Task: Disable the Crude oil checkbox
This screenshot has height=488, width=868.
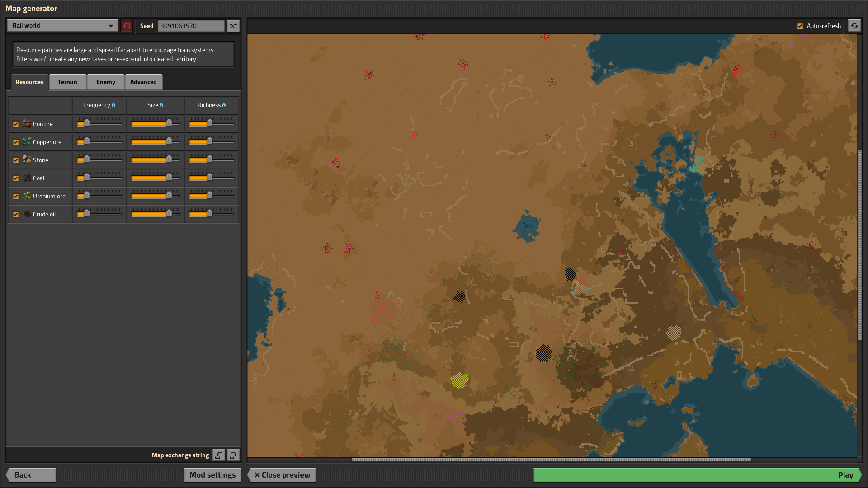Action: point(16,215)
